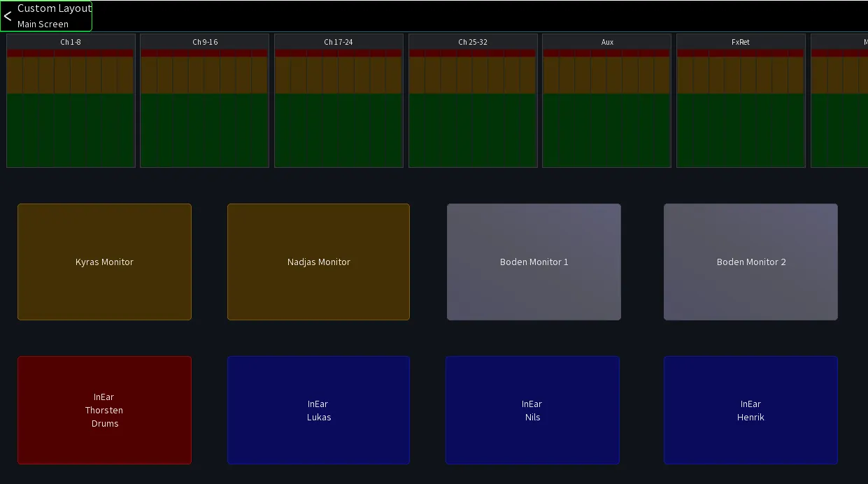Click the Main Screen subtitle label

pyautogui.click(x=43, y=24)
